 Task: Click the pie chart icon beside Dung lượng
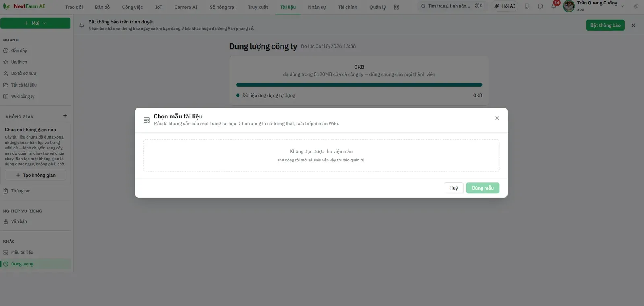(6, 264)
